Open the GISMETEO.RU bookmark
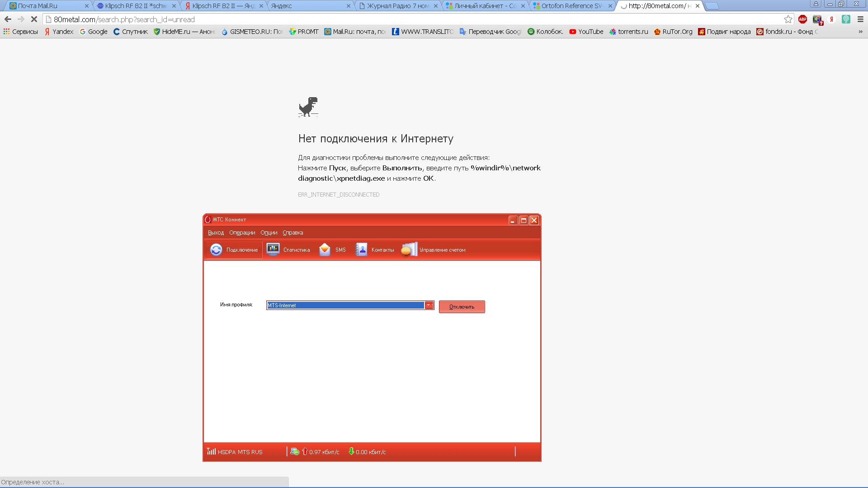The image size is (868, 488). coord(252,32)
